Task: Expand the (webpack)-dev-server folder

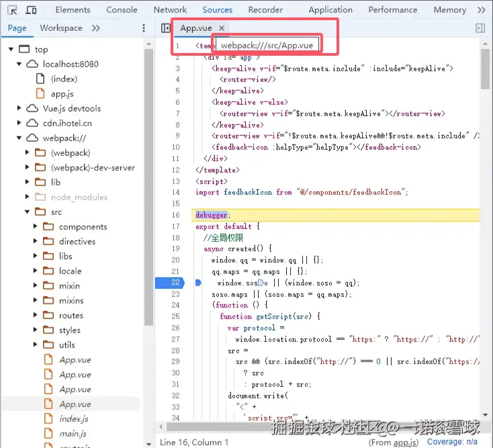Action: point(28,167)
